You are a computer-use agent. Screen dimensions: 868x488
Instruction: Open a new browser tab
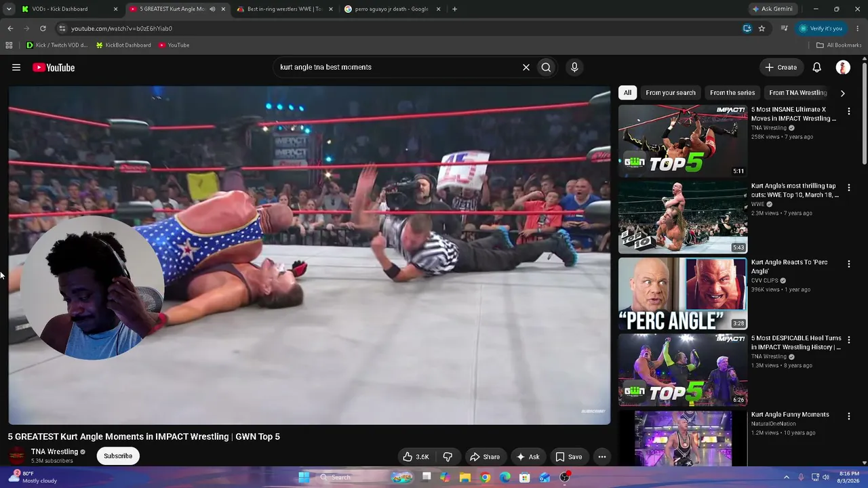tap(454, 9)
